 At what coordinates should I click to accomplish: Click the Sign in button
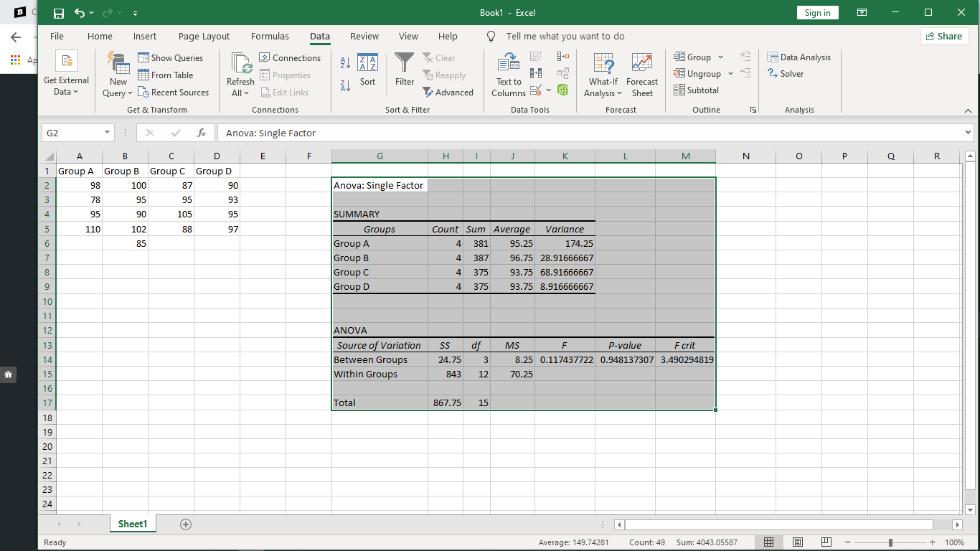coord(817,13)
